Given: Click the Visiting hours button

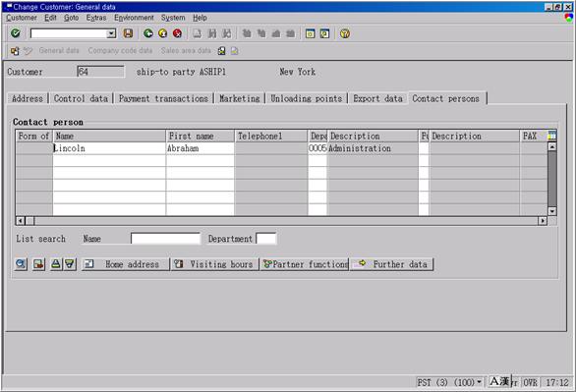Looking at the screenshot, I should [x=215, y=264].
